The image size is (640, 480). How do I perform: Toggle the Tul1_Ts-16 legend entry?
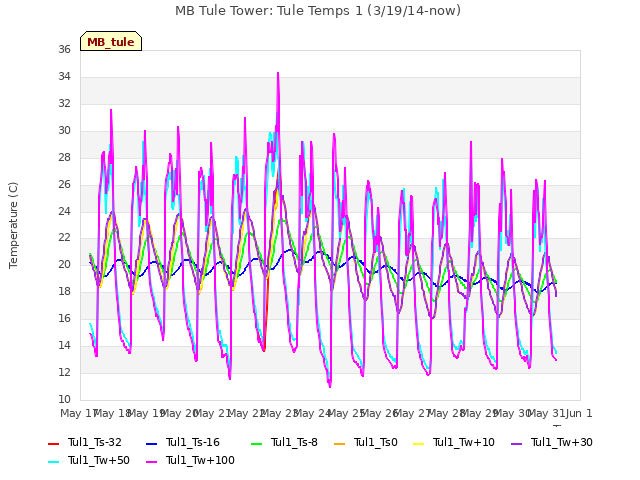click(x=182, y=442)
